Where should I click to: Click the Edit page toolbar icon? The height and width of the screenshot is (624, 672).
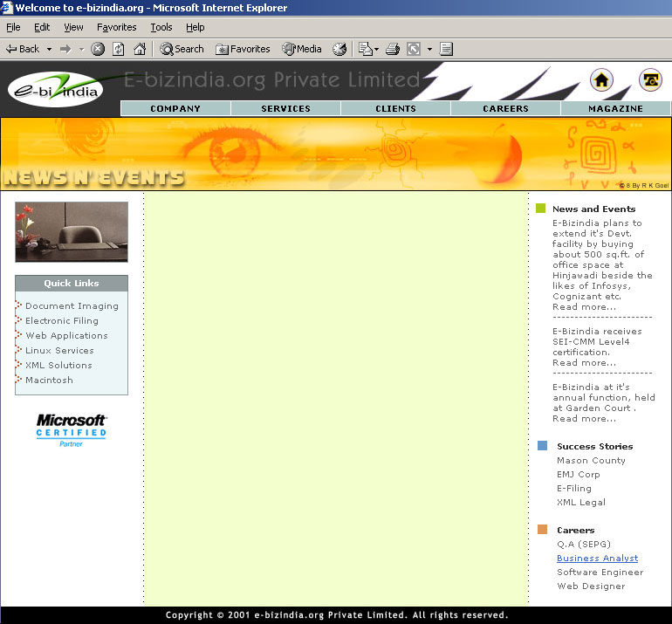pos(414,49)
